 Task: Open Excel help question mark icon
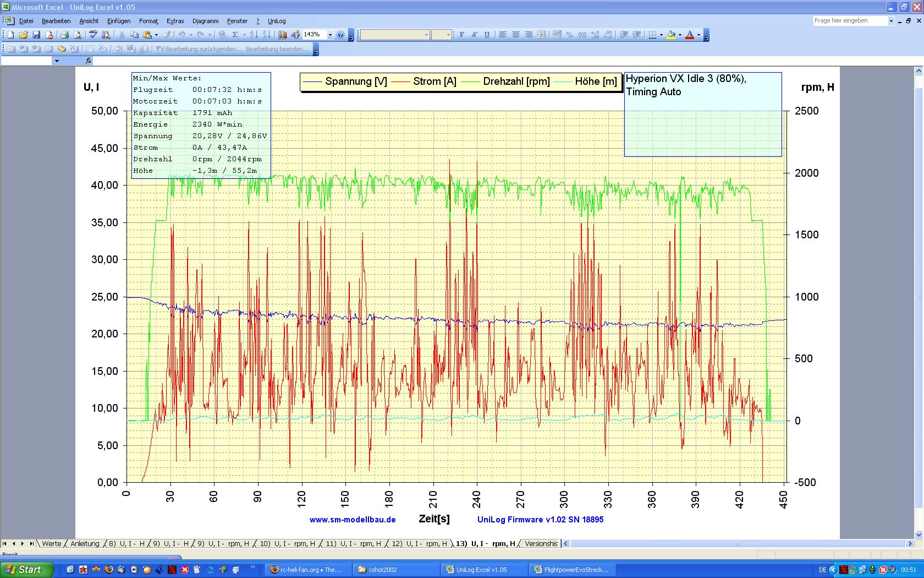(x=340, y=35)
